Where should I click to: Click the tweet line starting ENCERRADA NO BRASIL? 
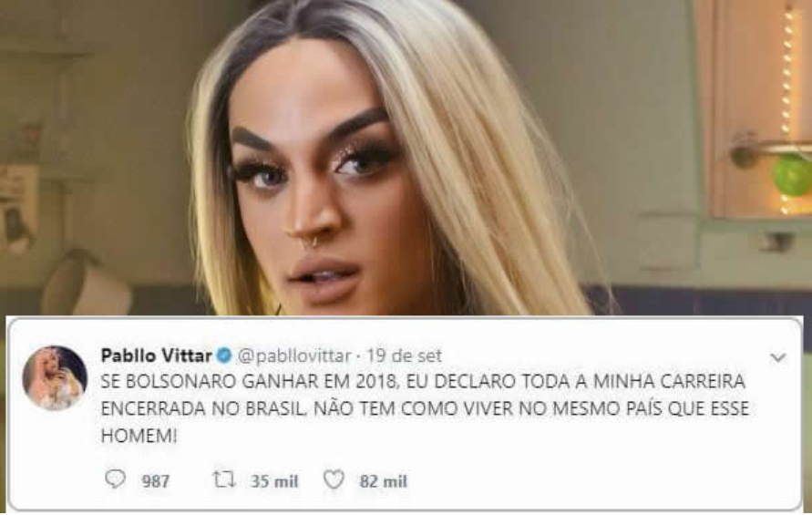[425, 408]
